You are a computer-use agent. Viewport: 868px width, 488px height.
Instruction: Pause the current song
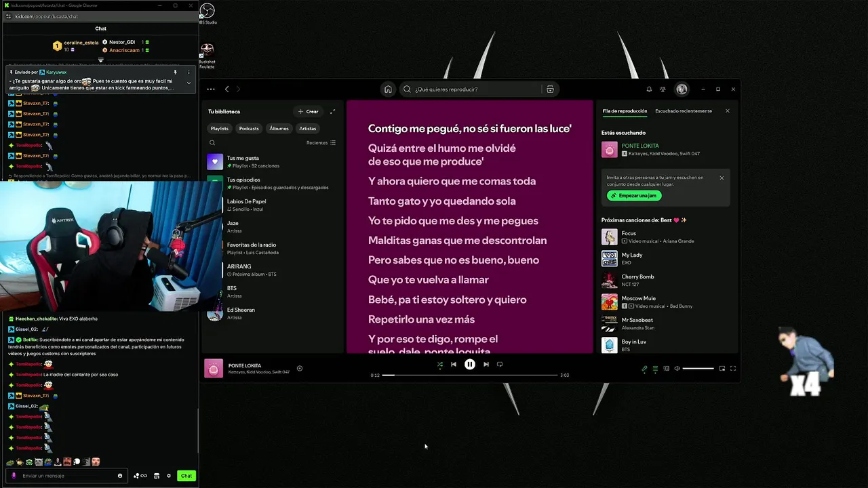pos(469,365)
